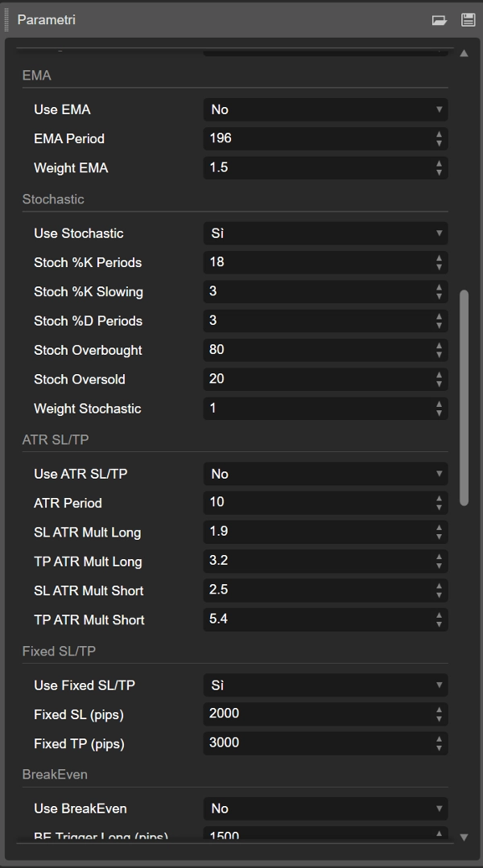Open the Use EMA dropdown
The image size is (483, 868).
[x=324, y=109]
